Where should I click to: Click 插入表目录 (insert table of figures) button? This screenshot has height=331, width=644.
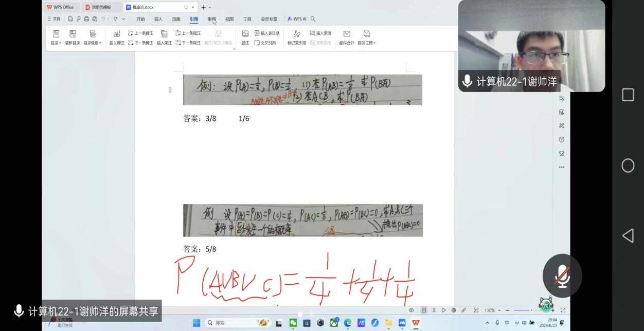point(267,33)
